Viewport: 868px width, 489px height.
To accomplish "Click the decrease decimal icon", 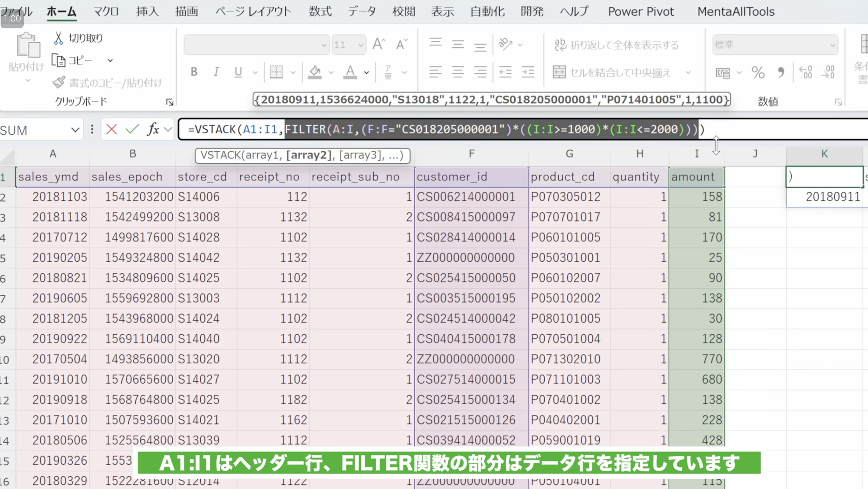I will pyautogui.click(x=828, y=72).
